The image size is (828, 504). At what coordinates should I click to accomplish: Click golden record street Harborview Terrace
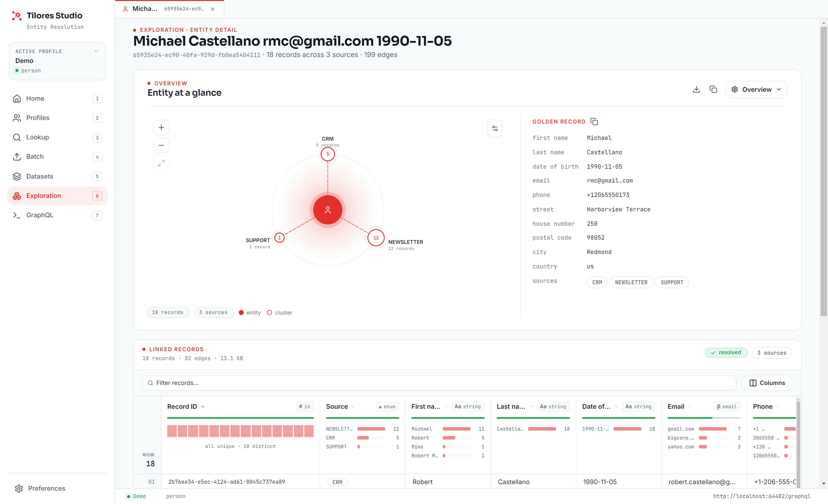(618, 210)
